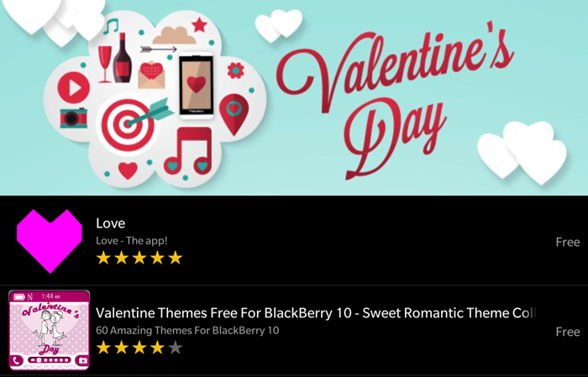The image size is (588, 377).
Task: Click '60 Amazing Themes For BlackBerry 10' subtitle
Action: tap(187, 330)
